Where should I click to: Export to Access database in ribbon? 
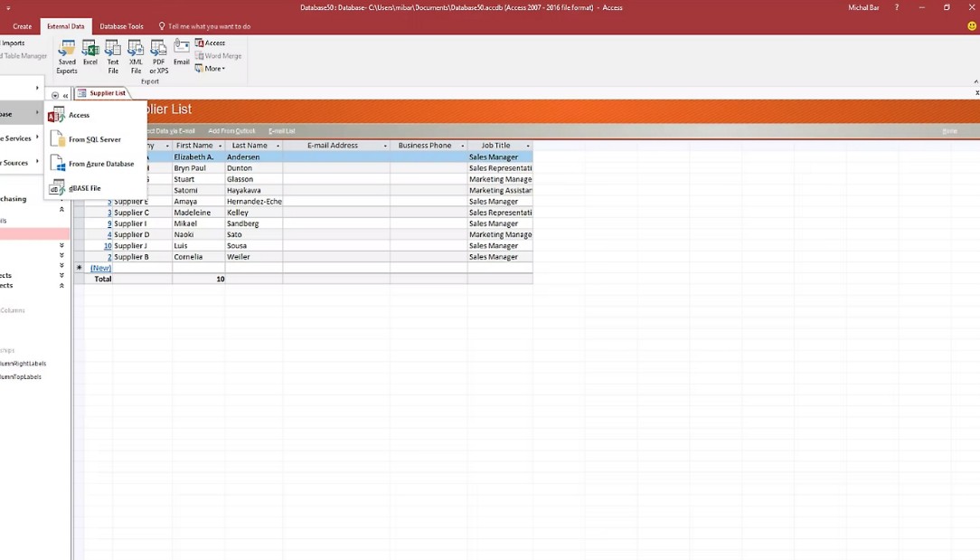(210, 43)
